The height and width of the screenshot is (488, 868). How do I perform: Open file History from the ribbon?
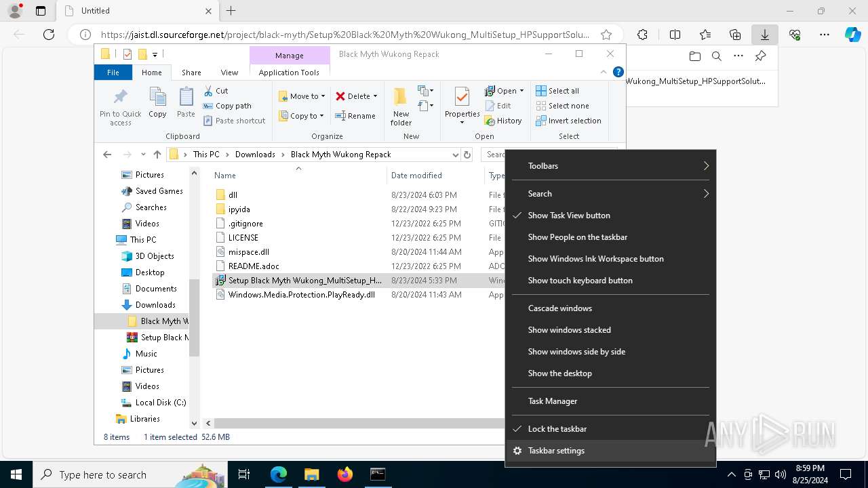[x=503, y=121]
